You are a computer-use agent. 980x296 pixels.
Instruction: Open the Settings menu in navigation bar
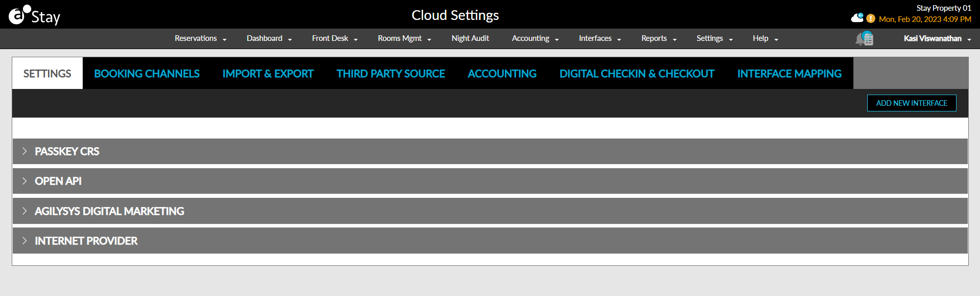pos(715,38)
